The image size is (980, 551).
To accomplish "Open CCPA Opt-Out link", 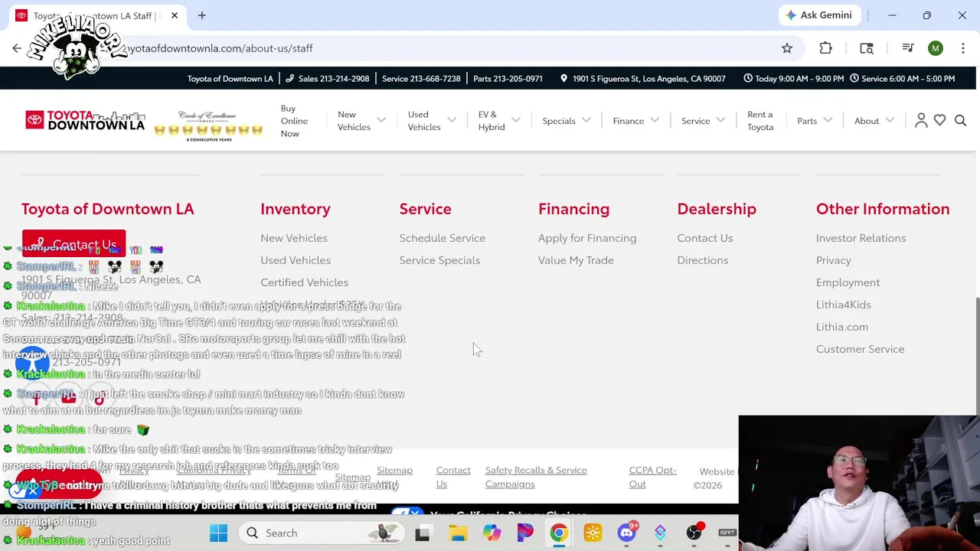I will (x=652, y=477).
